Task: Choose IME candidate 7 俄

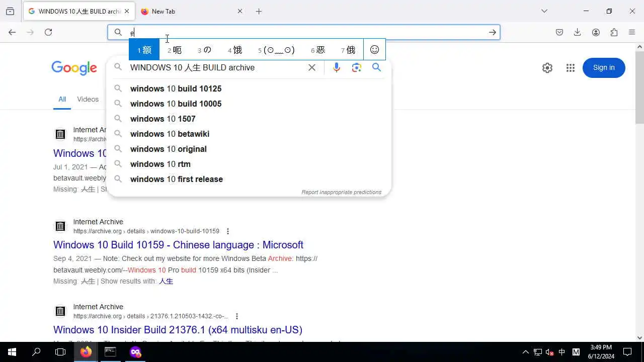Action: pyautogui.click(x=348, y=50)
